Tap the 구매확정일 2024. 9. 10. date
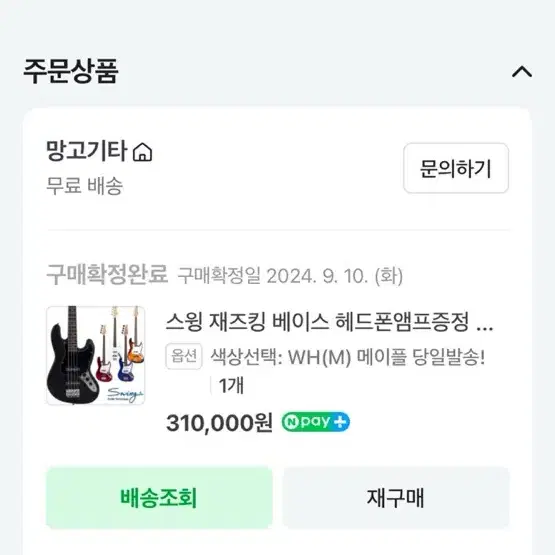The width and height of the screenshot is (555, 555). (x=290, y=276)
